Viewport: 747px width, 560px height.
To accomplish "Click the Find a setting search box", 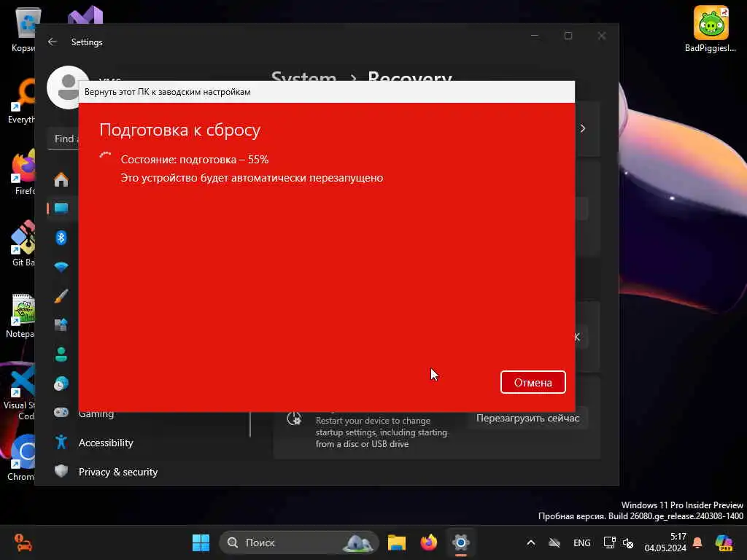I will [64, 139].
